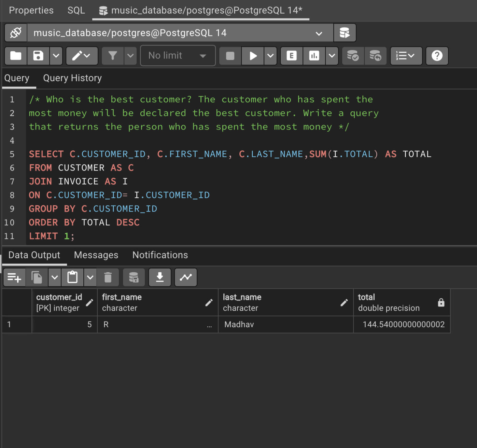Run the query with Execute button
The image size is (477, 448).
tap(253, 56)
